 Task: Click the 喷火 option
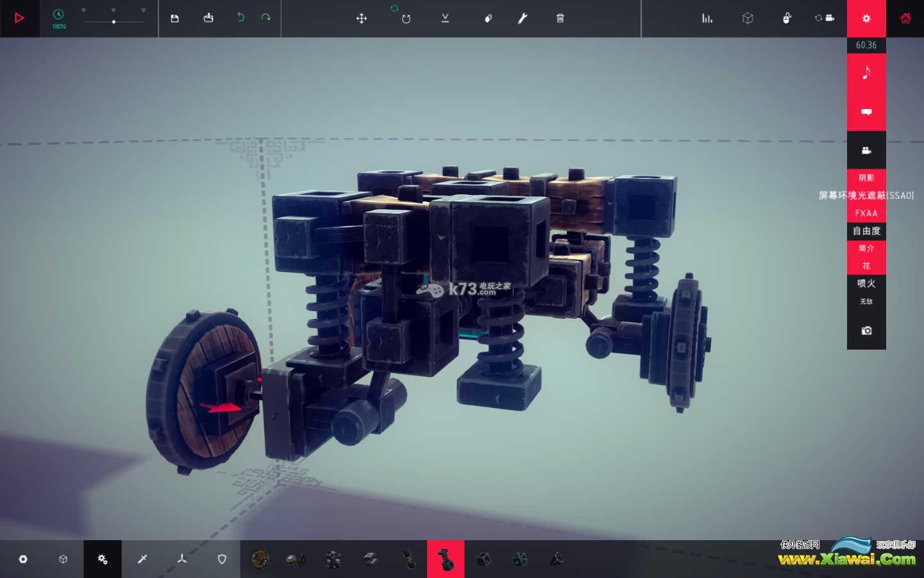coord(866,284)
